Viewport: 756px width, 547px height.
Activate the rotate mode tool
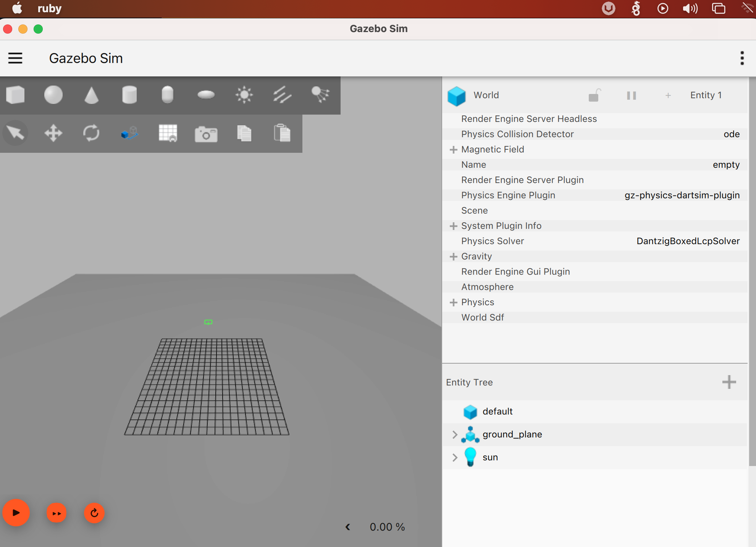click(x=92, y=133)
